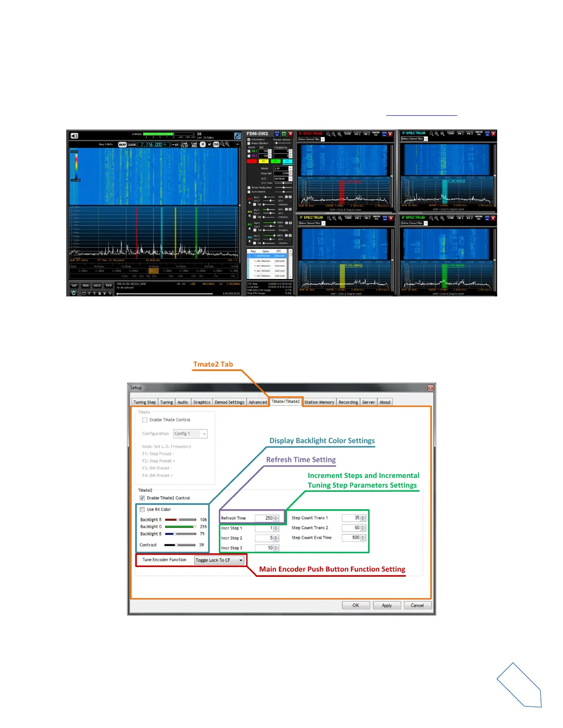Screen dimensions: 563x728
Task: Open the Tune Encoder Function dropdown
Action: click(219, 560)
